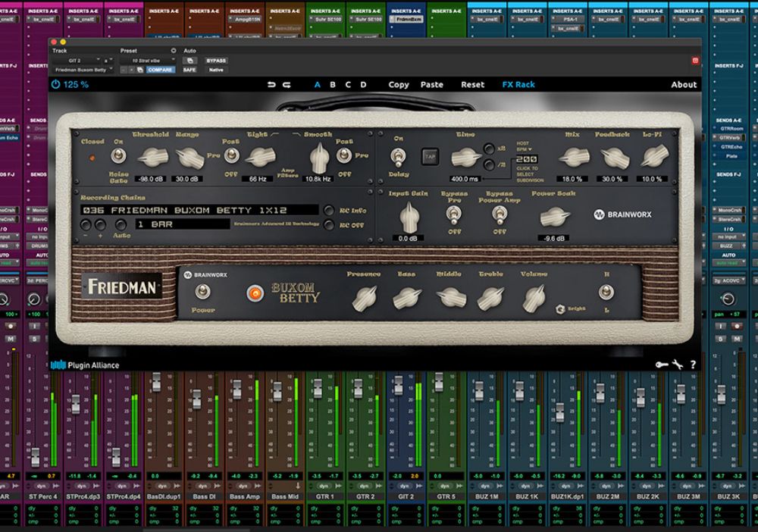Click the red target button in plugin header
This screenshot has width=758, height=532.
(695, 61)
